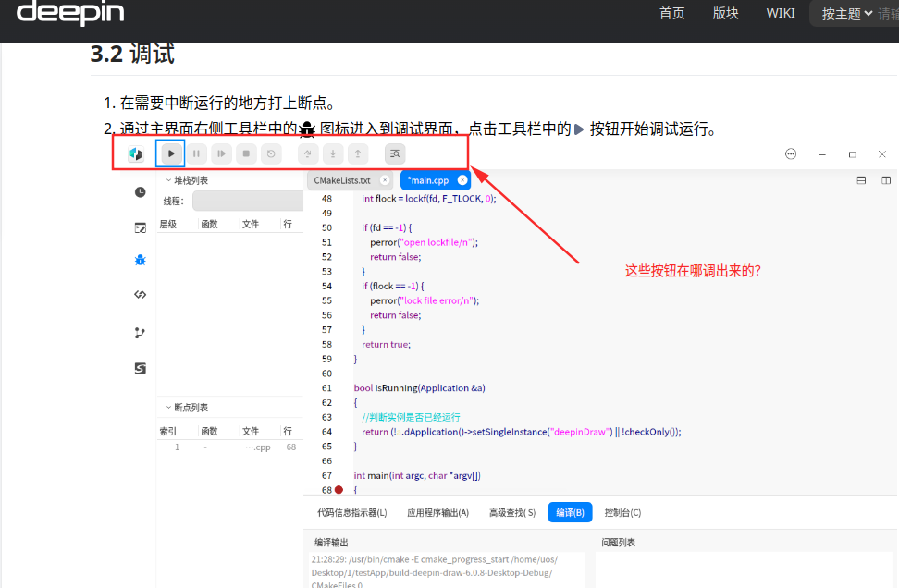This screenshot has height=588, width=899.
Task: Go to 首页 in site navigation
Action: pyautogui.click(x=672, y=13)
